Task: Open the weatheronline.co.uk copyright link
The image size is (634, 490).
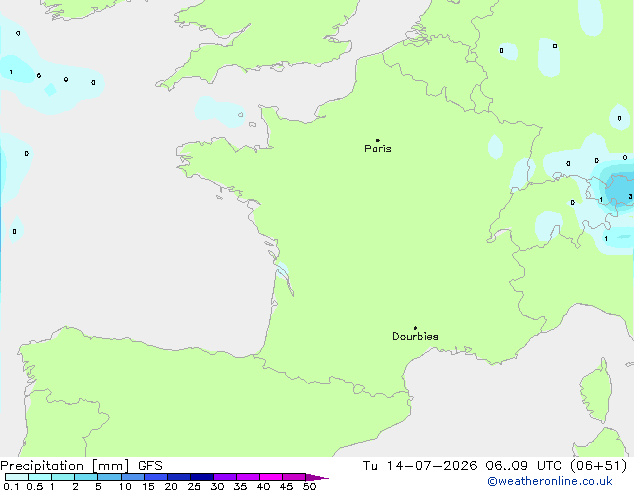Action: pos(550,481)
